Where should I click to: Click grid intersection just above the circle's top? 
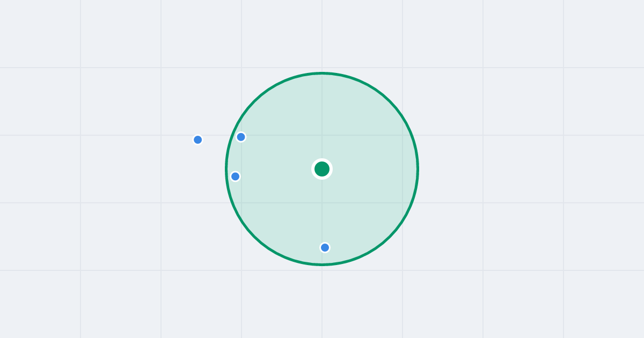click(322, 68)
